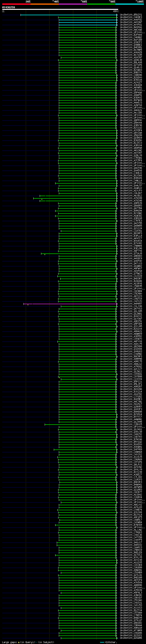Select hit label UniRef100_C4KNQ2
146x644 pixels.
pyautogui.click(x=131, y=37)
